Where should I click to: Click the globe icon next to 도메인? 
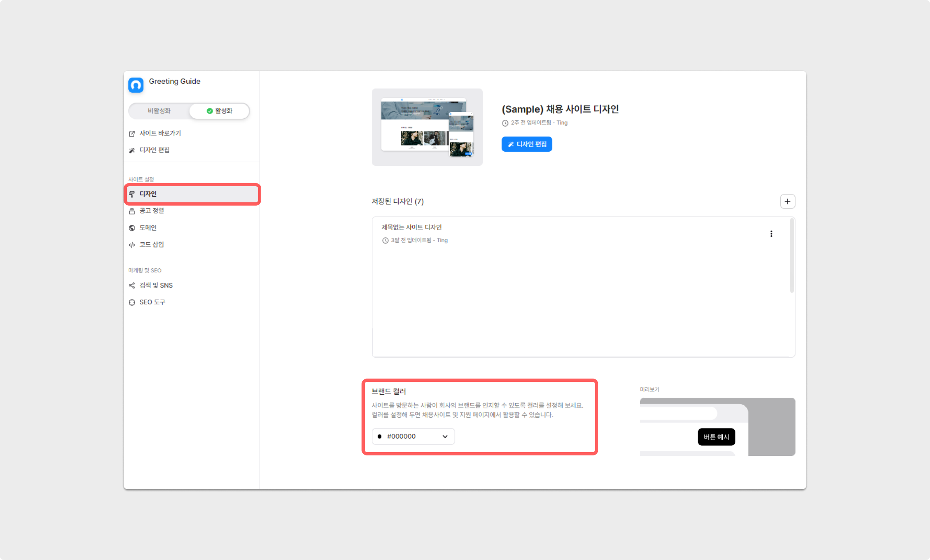pos(132,228)
